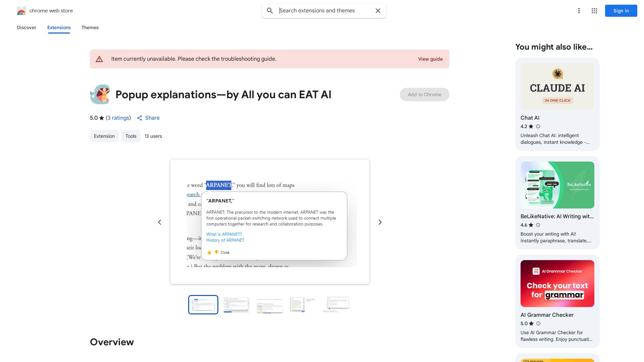Open the 3 ratings link
Viewport: 644px width, 362px height.
118,118
